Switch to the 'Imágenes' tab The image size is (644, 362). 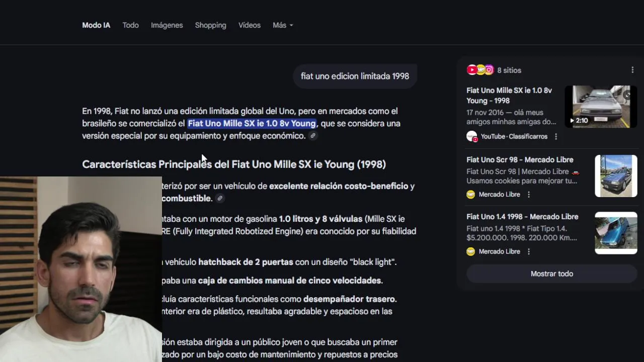pos(167,25)
